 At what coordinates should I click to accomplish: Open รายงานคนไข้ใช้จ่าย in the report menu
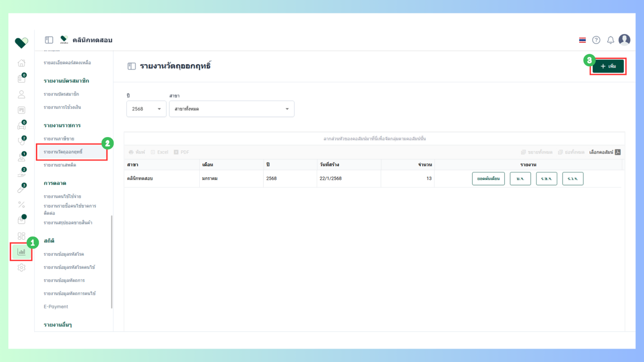(x=62, y=196)
